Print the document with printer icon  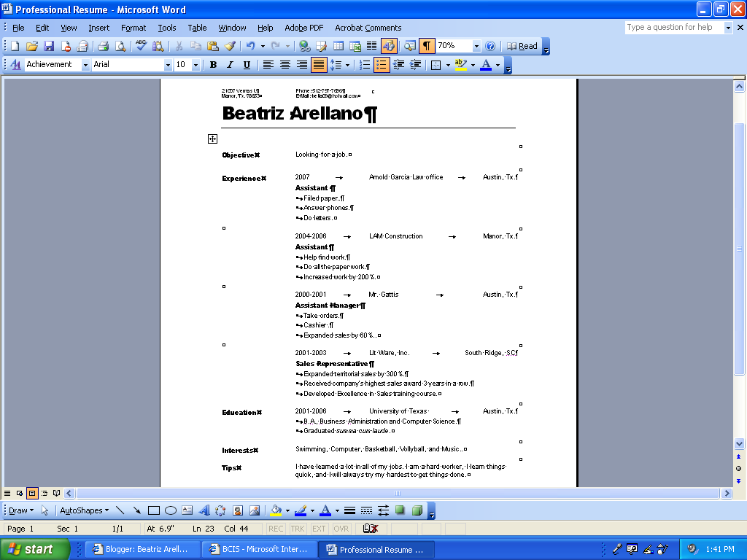pyautogui.click(x=103, y=46)
